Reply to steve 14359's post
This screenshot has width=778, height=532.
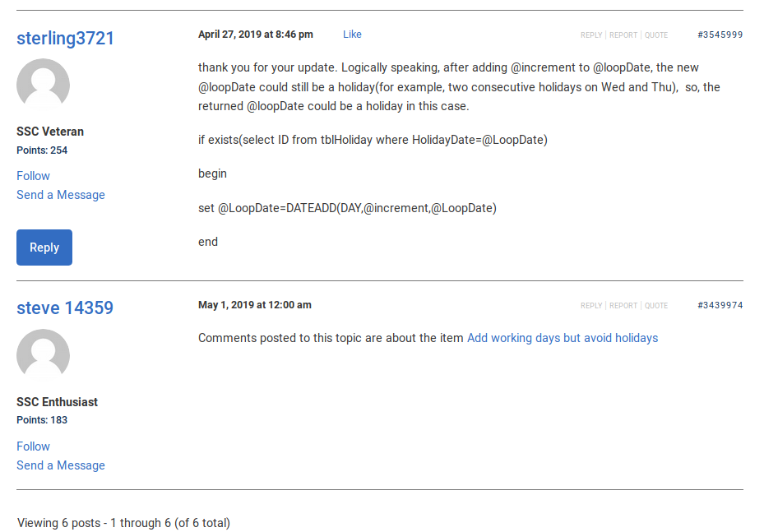(591, 306)
